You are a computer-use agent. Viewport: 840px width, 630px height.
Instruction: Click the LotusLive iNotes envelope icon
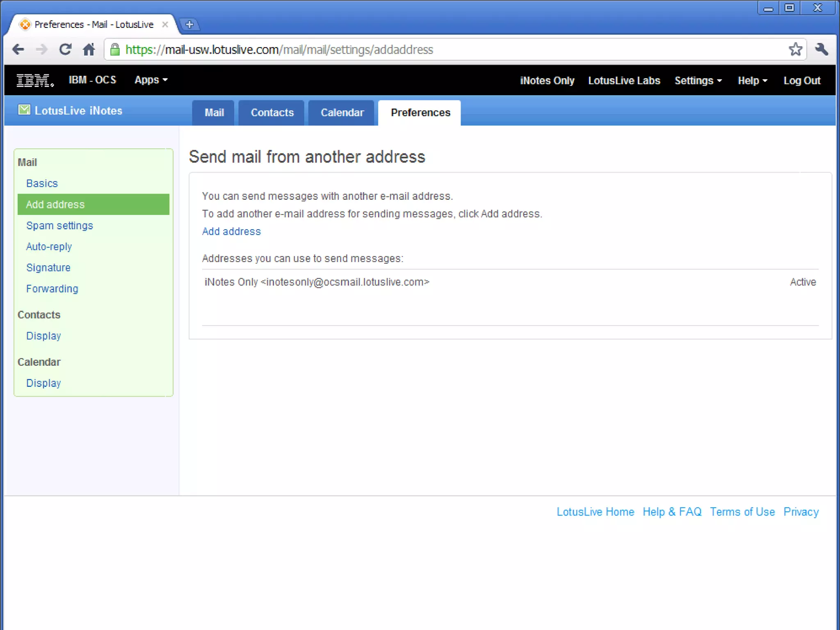[24, 110]
